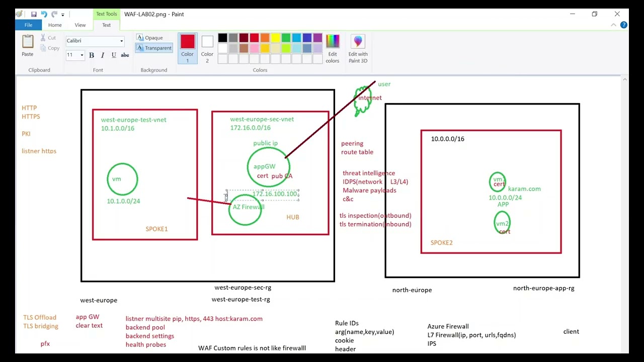Open the Edit colors dialog
This screenshot has width=644, height=362.
pyautogui.click(x=333, y=48)
